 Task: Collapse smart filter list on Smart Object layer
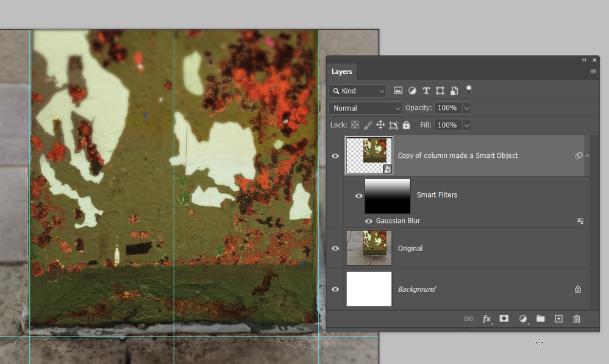pyautogui.click(x=587, y=155)
